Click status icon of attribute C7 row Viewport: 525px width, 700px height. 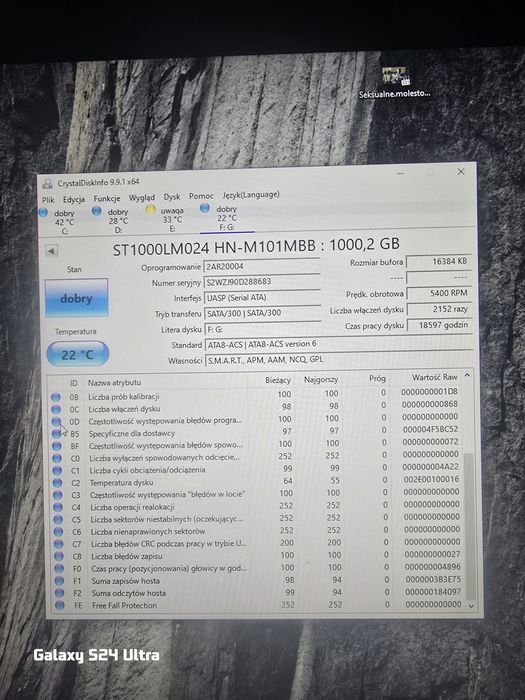tap(58, 544)
